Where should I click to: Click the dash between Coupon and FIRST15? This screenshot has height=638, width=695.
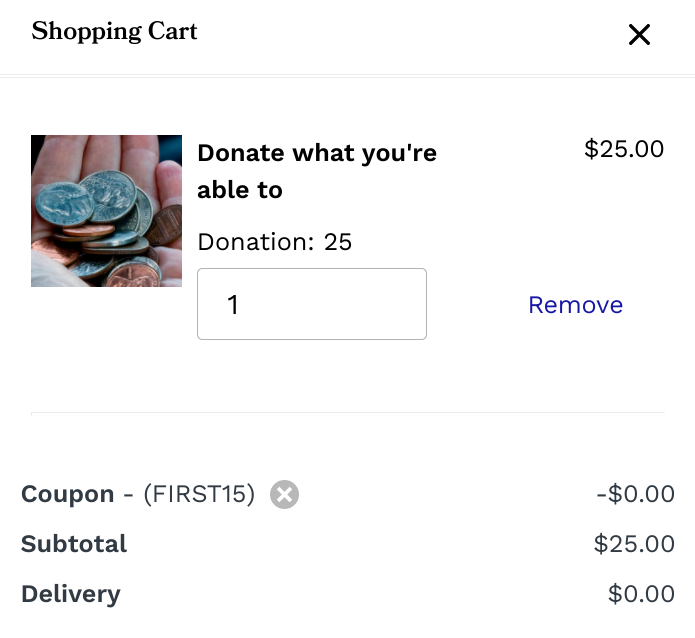[x=128, y=494]
